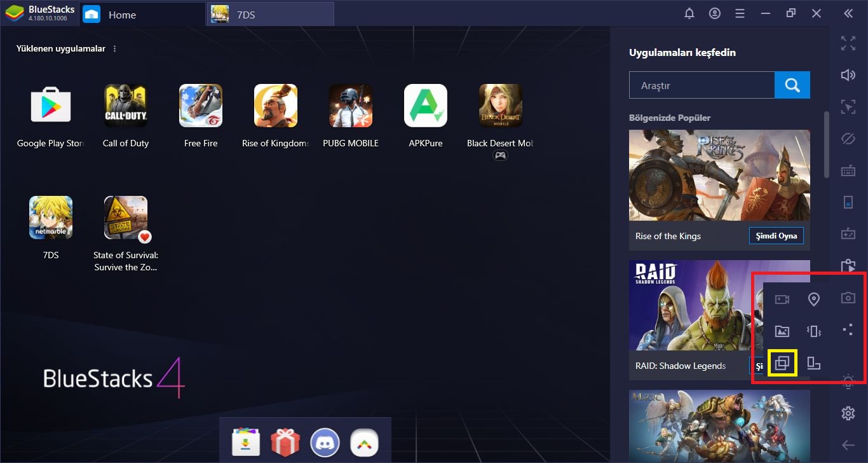The height and width of the screenshot is (463, 868).
Task: Click the back arrow in sidebar
Action: [x=848, y=445]
